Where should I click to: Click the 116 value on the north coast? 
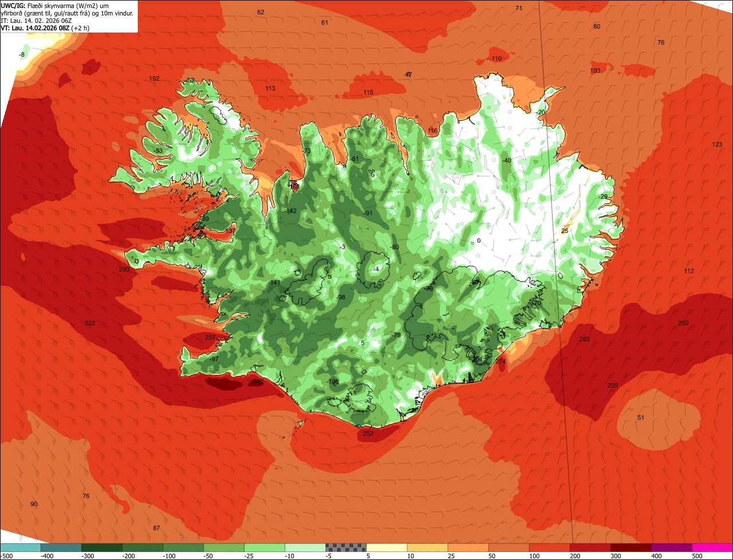432,131
